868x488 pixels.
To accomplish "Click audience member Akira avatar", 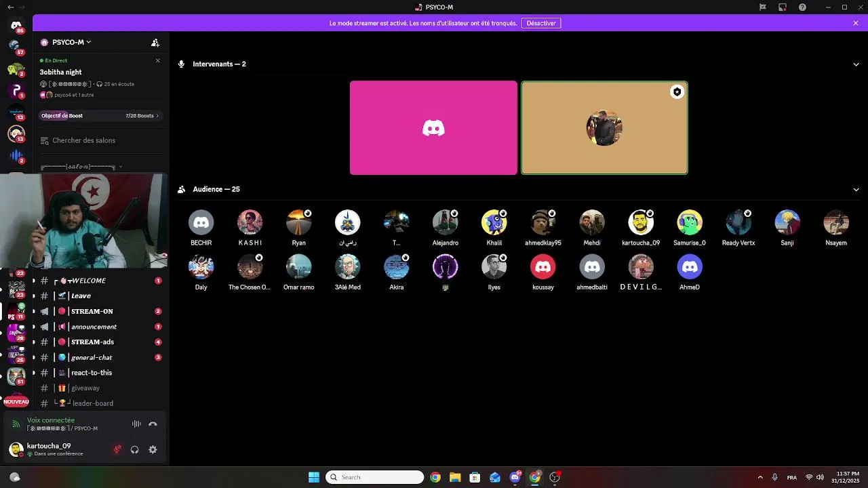I will [x=396, y=267].
